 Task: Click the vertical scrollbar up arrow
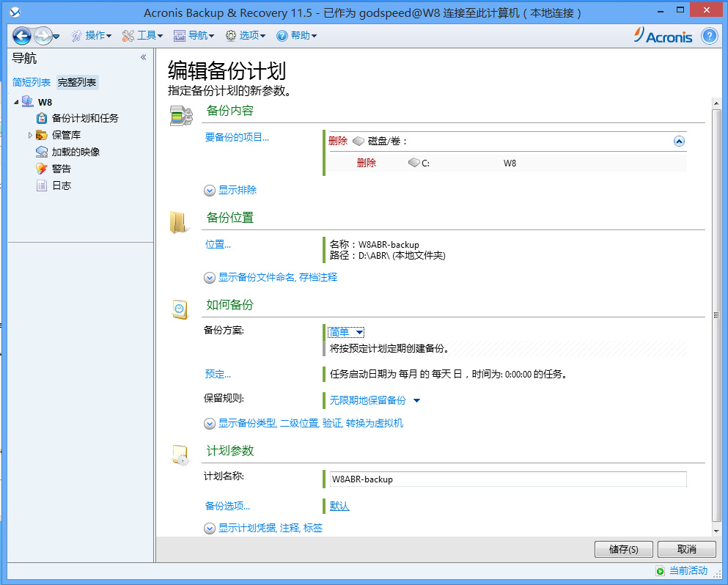[716, 103]
